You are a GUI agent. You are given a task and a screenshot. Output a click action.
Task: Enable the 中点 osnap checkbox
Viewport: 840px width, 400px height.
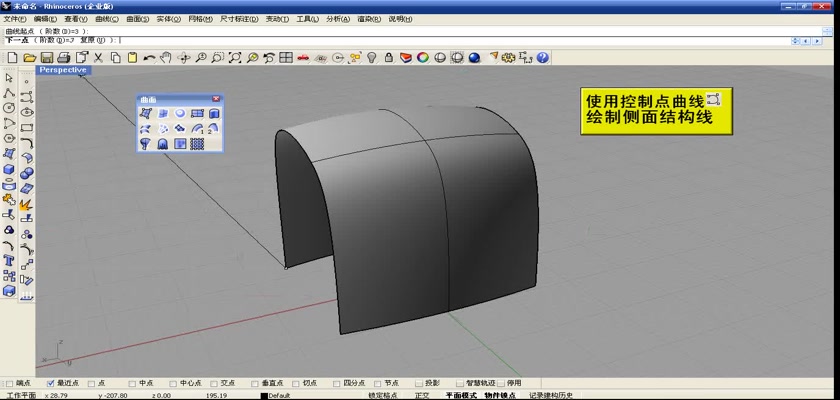pos(132,383)
